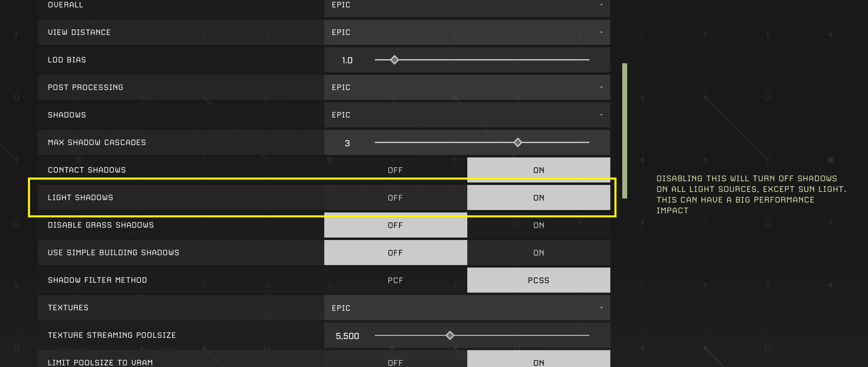The image size is (868, 367).
Task: Disable Light Shadows with Off
Action: [395, 198]
